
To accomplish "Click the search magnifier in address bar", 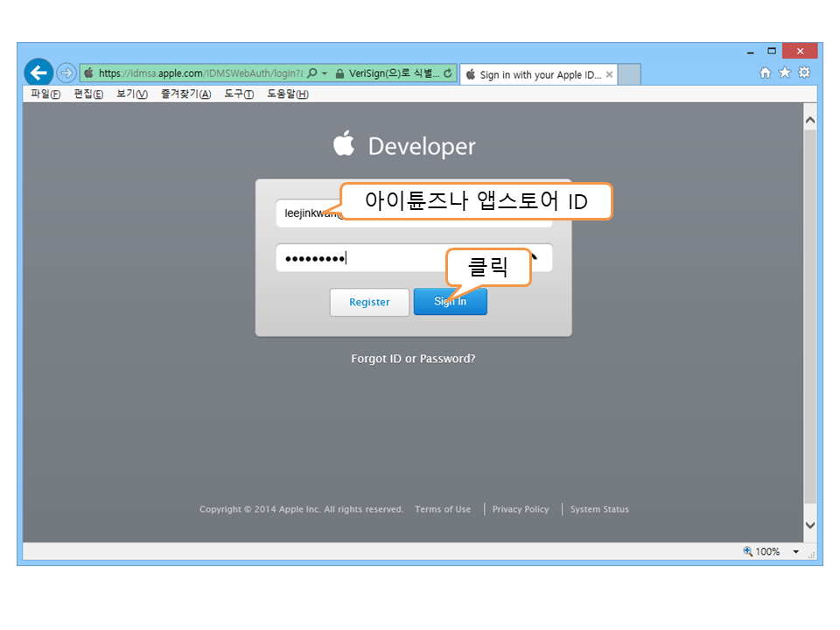I will coord(312,74).
